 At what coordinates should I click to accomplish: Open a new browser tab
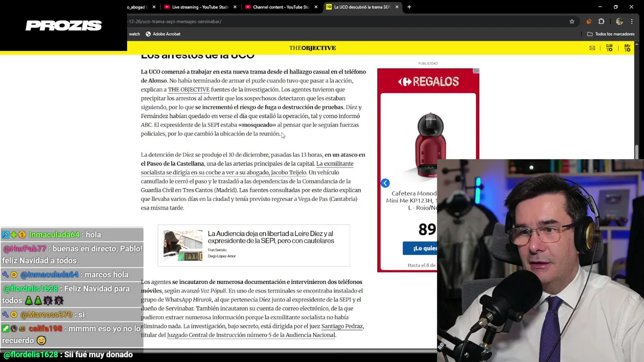(409, 7)
